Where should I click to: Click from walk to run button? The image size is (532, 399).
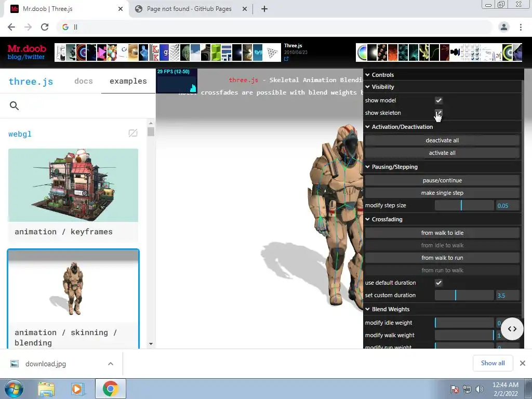point(442,258)
